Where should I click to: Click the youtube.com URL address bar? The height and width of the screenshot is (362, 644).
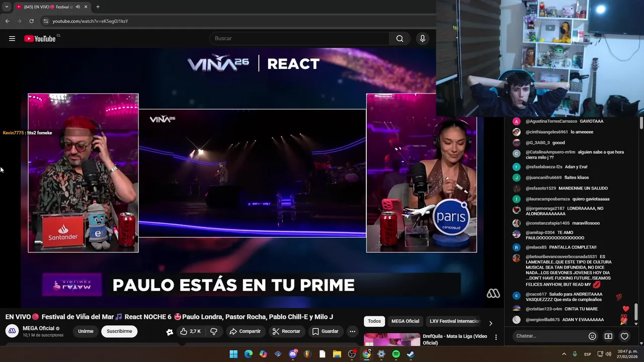tap(91, 21)
